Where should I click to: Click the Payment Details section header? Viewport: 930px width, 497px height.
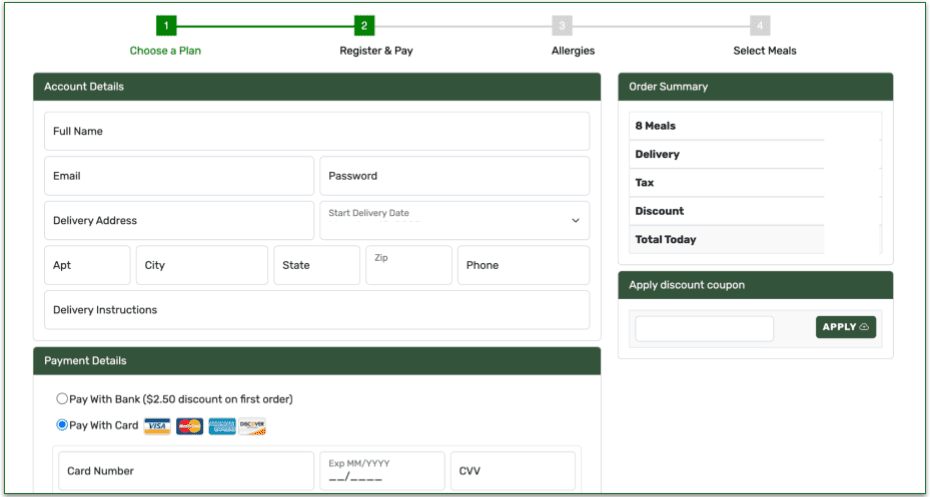coord(317,361)
